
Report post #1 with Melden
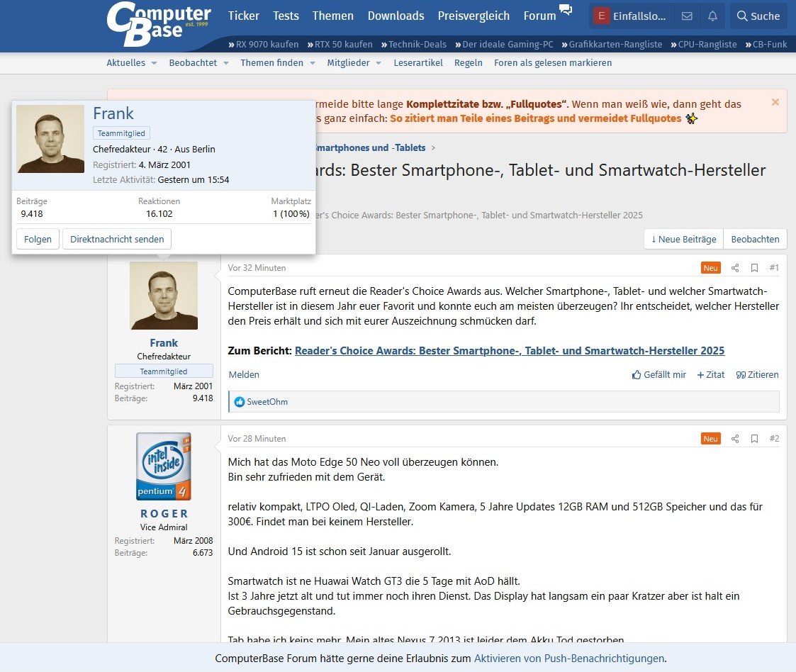(244, 374)
